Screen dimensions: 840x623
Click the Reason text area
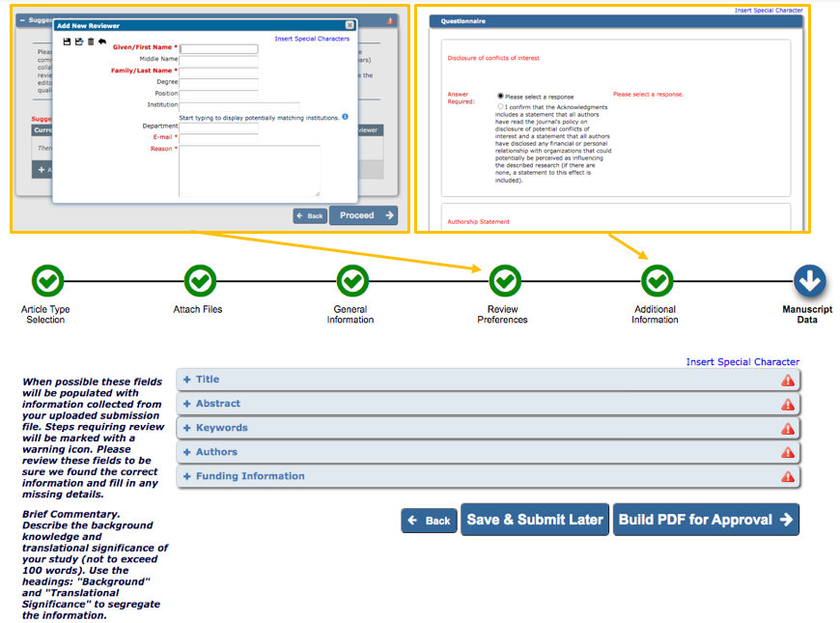(250, 171)
